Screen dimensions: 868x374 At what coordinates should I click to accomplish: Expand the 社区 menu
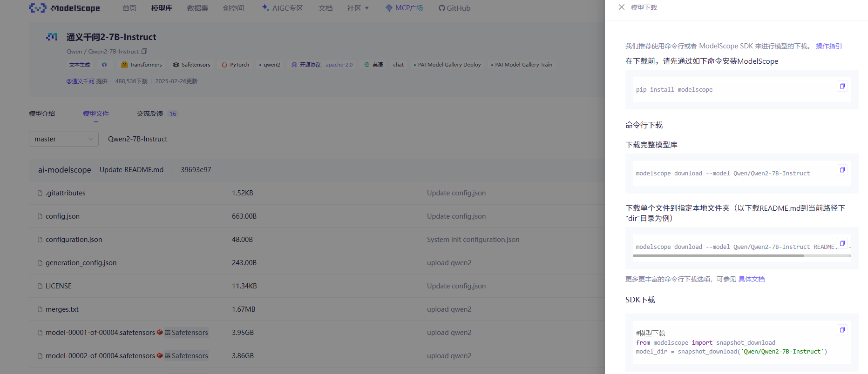coord(358,8)
